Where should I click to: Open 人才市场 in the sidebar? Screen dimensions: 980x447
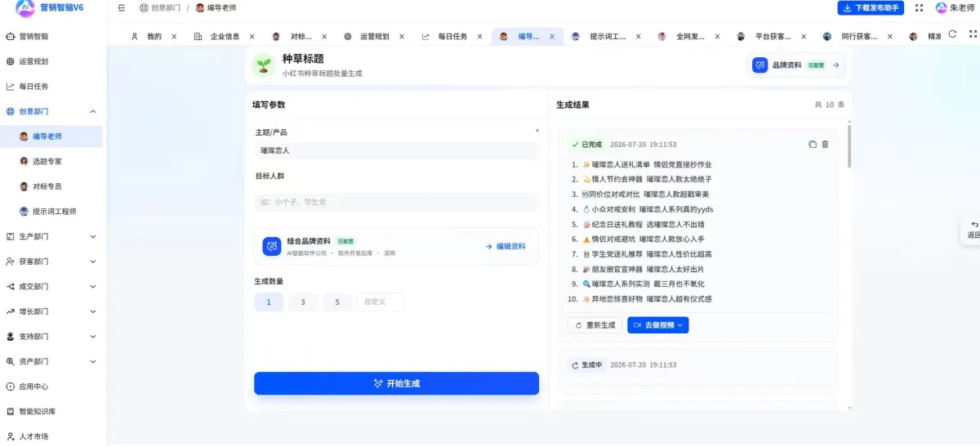coord(52,436)
